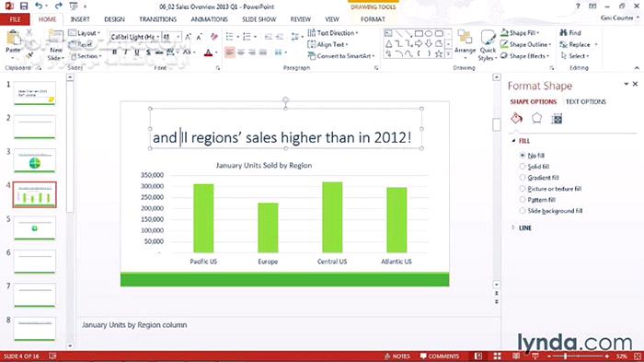Switch to the DESIGN tab
The height and width of the screenshot is (362, 644).
(x=114, y=19)
